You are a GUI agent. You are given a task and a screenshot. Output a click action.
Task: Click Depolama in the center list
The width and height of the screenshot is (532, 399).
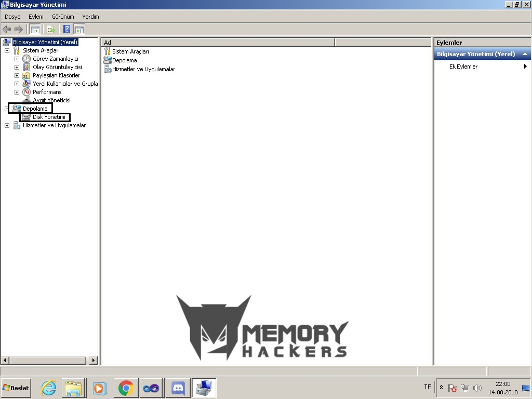[x=125, y=60]
